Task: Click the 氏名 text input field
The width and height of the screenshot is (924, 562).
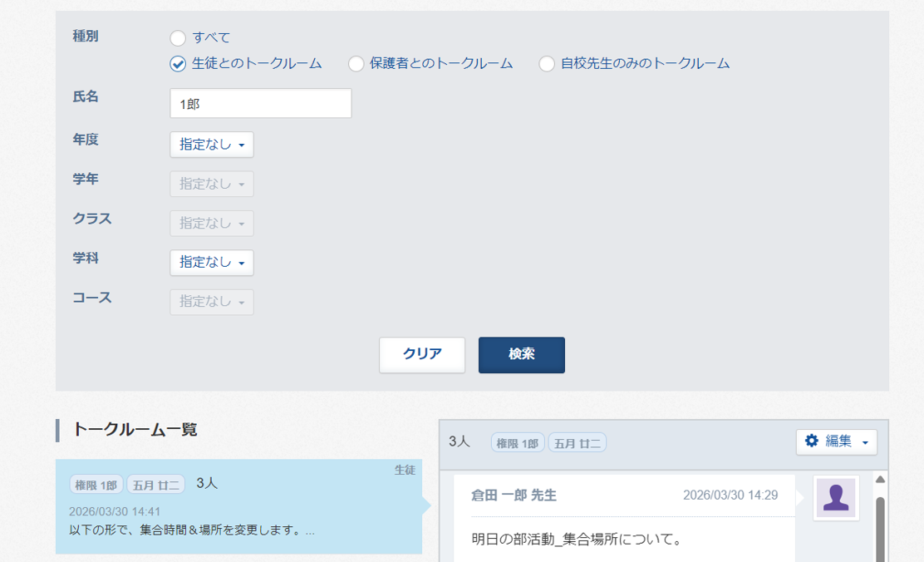Action: tap(260, 103)
